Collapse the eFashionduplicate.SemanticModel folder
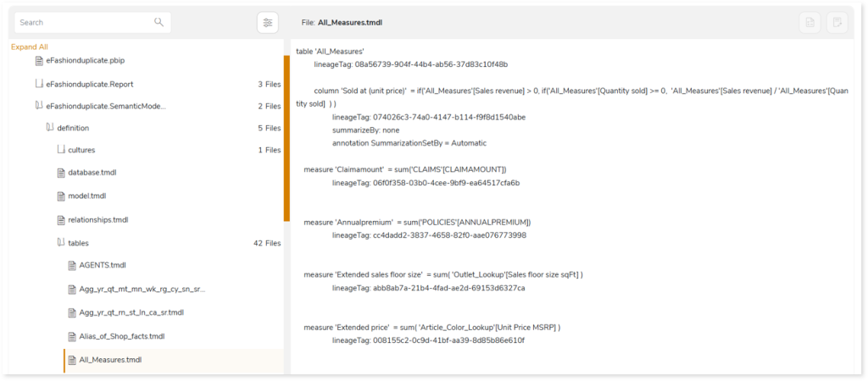Viewport: 868px width, 381px height. [38, 106]
